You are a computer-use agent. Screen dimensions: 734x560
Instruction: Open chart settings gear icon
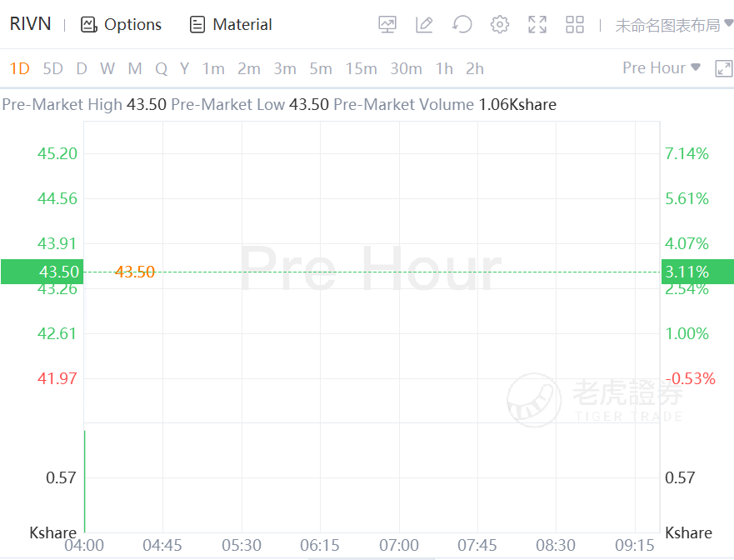tap(500, 25)
